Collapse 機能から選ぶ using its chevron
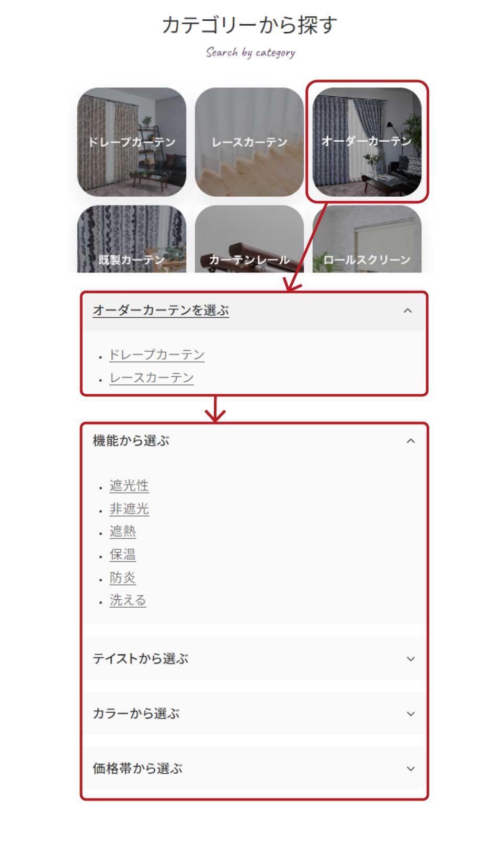This screenshot has height=868, width=502. pyautogui.click(x=411, y=441)
